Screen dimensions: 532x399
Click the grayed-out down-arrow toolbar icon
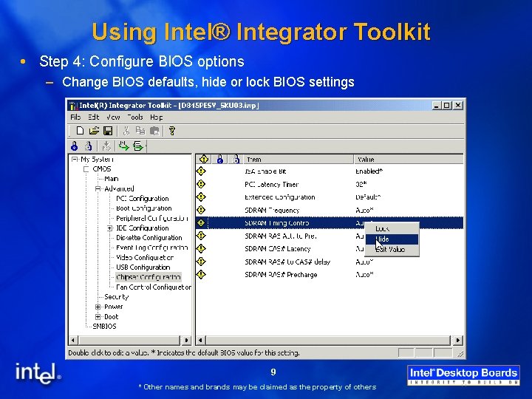click(x=106, y=146)
